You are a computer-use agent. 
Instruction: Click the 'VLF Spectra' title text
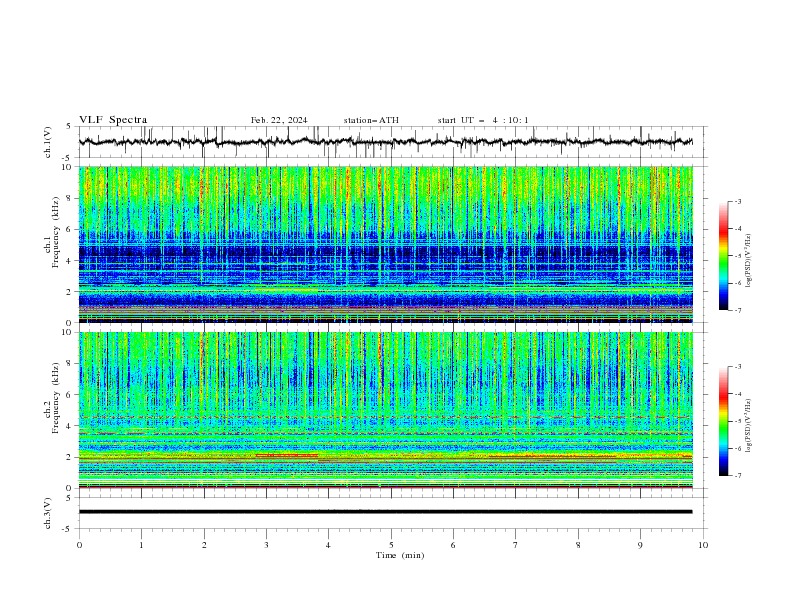click(113, 120)
